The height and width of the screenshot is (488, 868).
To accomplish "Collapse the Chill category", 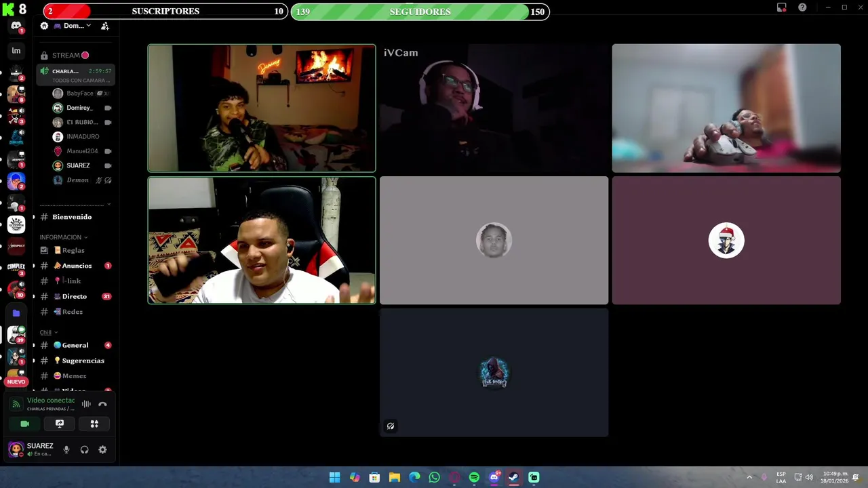I will coord(48,333).
